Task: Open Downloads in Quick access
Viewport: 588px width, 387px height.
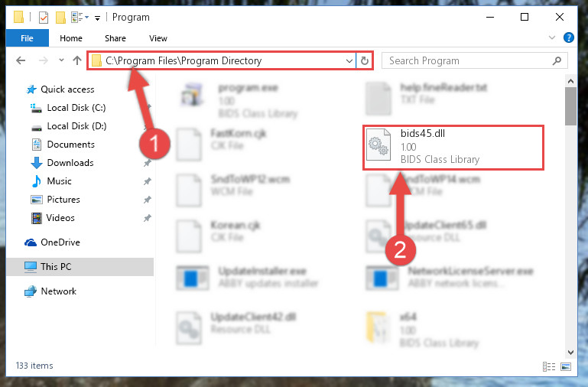Action: click(70, 163)
